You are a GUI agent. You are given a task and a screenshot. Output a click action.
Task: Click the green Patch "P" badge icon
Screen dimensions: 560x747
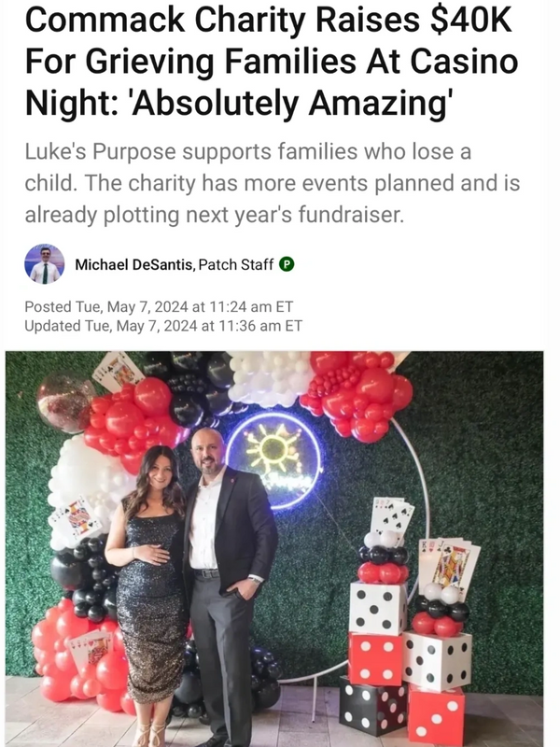tap(287, 264)
